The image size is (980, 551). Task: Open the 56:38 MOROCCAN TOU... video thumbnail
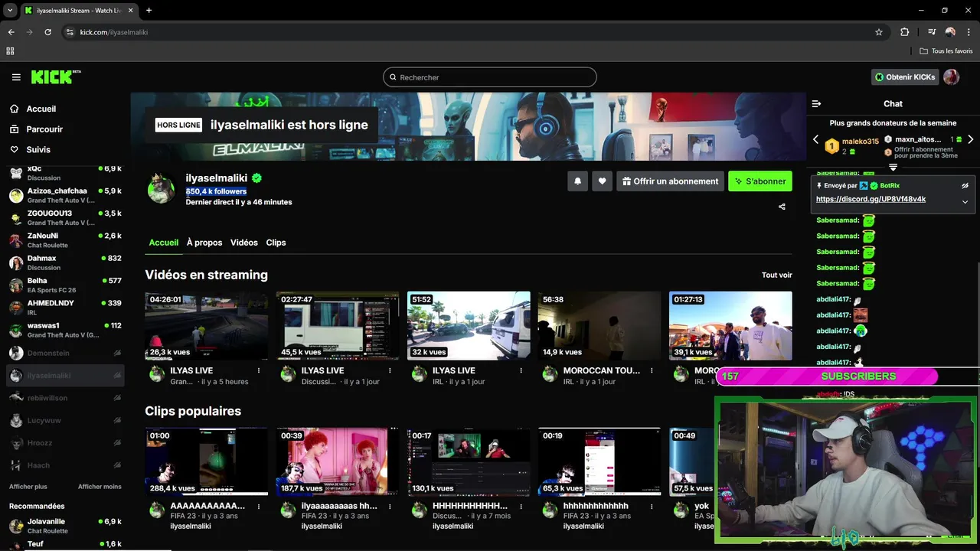(x=599, y=325)
